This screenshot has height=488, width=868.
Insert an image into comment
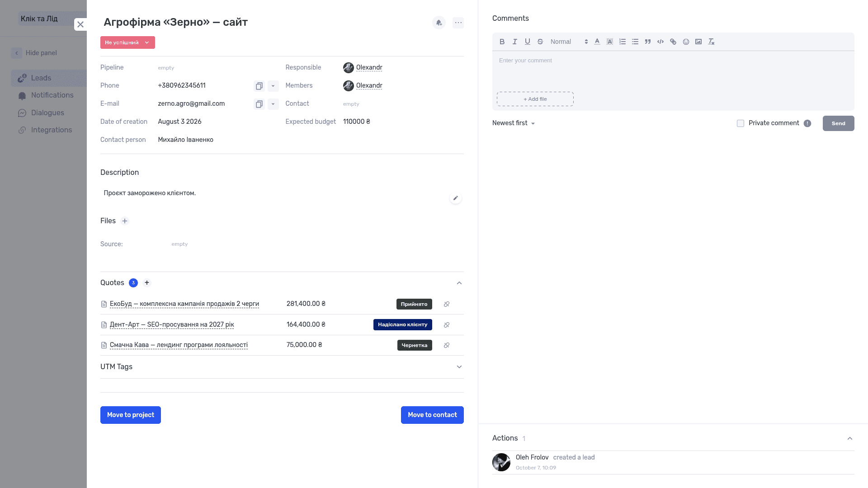698,42
